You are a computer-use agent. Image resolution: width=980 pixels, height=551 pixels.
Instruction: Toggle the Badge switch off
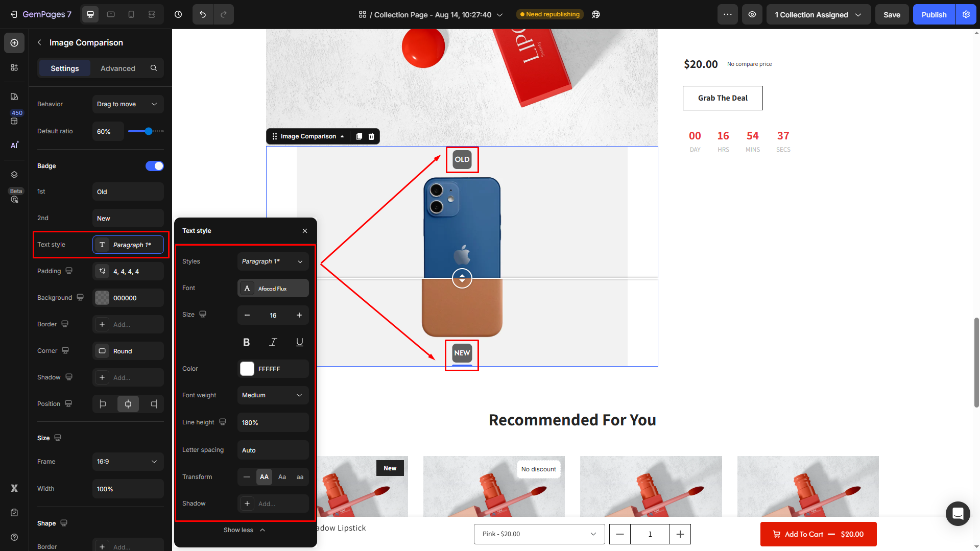pyautogui.click(x=154, y=166)
